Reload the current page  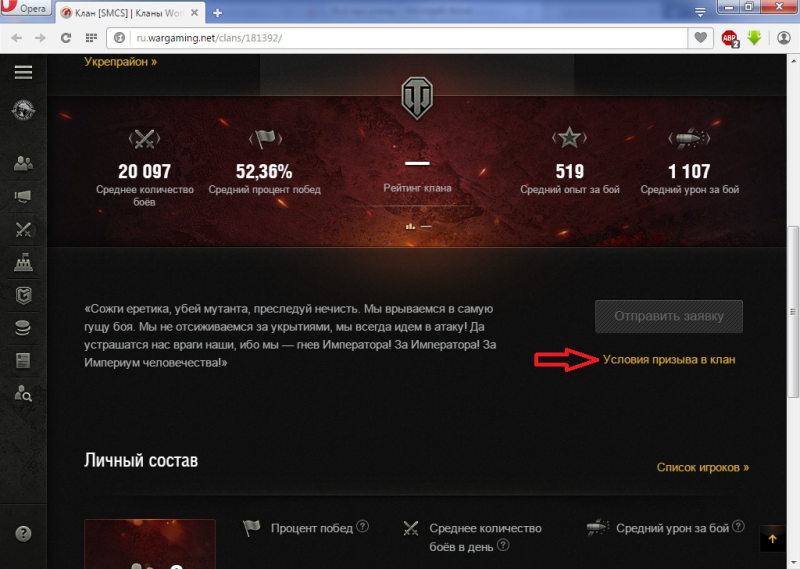[66, 38]
